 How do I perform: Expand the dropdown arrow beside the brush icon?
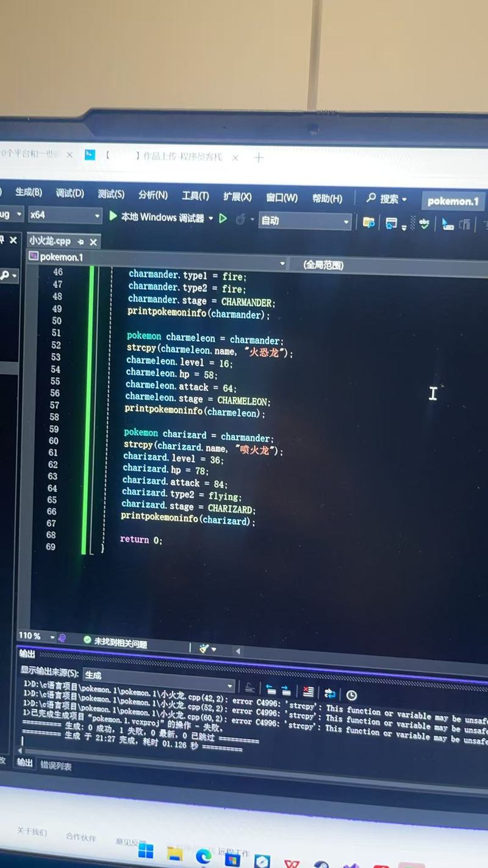pos(214,649)
